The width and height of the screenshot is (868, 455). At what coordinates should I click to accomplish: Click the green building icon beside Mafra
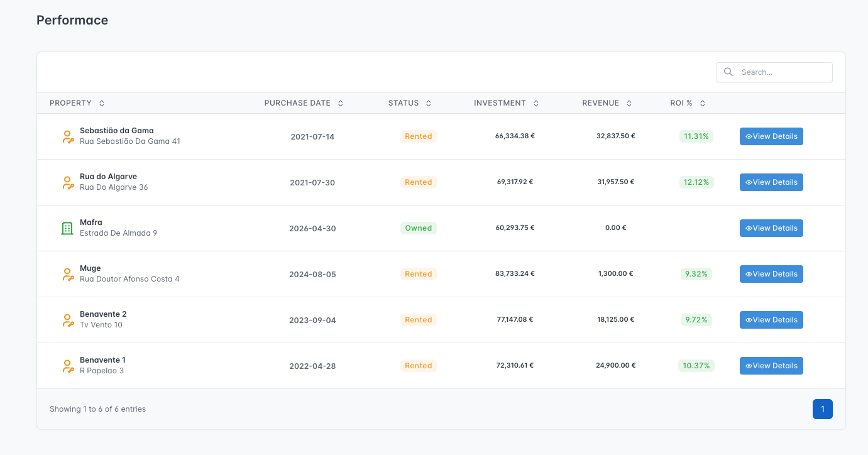67,228
